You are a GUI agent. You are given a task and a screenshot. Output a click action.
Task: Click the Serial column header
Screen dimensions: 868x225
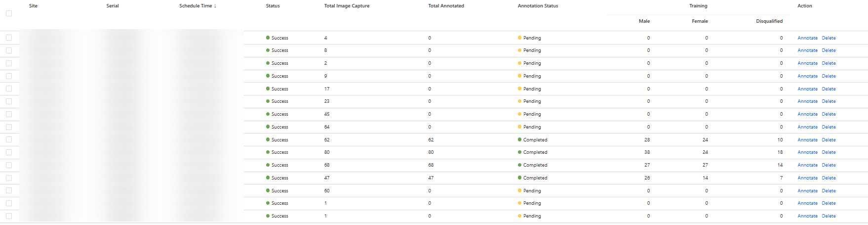113,6
